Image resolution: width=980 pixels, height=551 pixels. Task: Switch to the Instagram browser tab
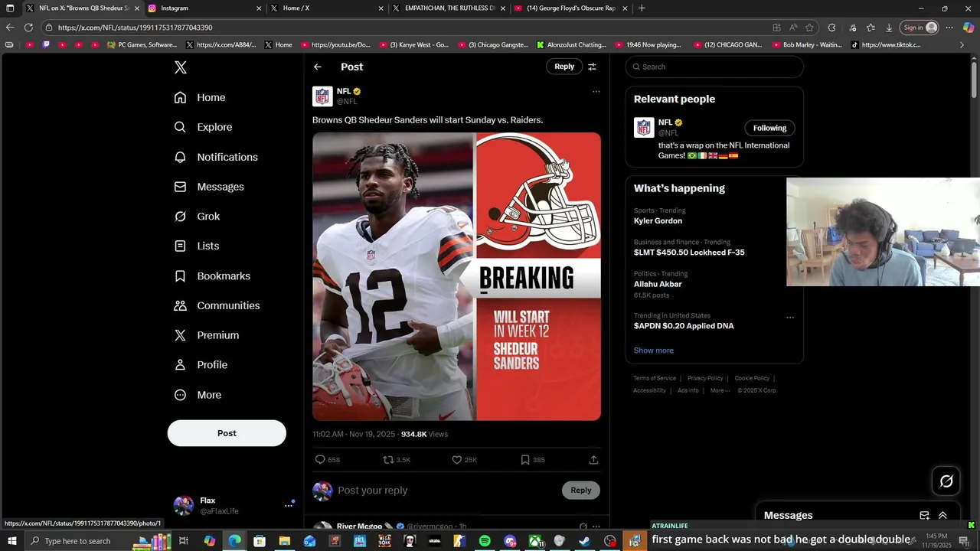[x=204, y=8]
